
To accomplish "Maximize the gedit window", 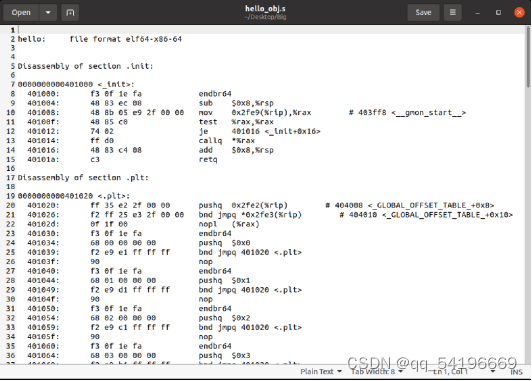I will tap(498, 13).
